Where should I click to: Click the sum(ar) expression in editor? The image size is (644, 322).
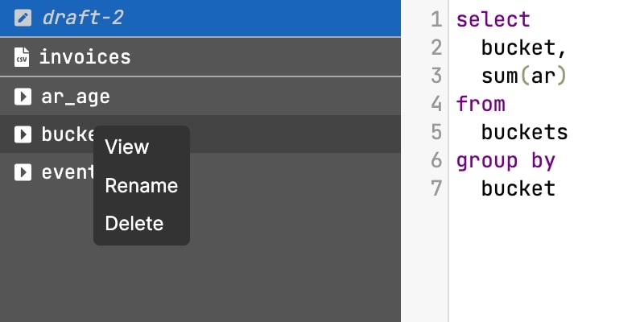coord(524,76)
